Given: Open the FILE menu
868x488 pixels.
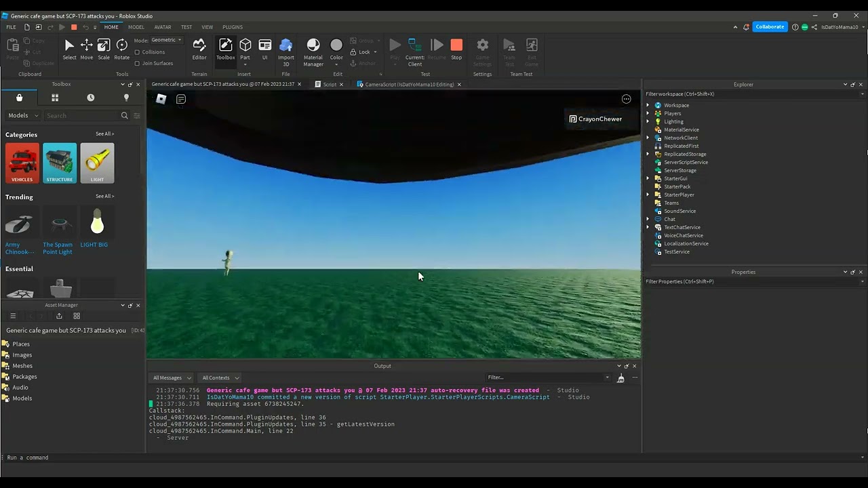Looking at the screenshot, I should point(11,27).
